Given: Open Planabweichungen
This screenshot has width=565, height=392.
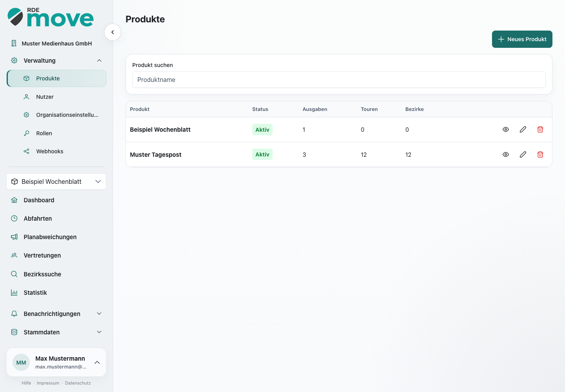Looking at the screenshot, I should coord(56,237).
